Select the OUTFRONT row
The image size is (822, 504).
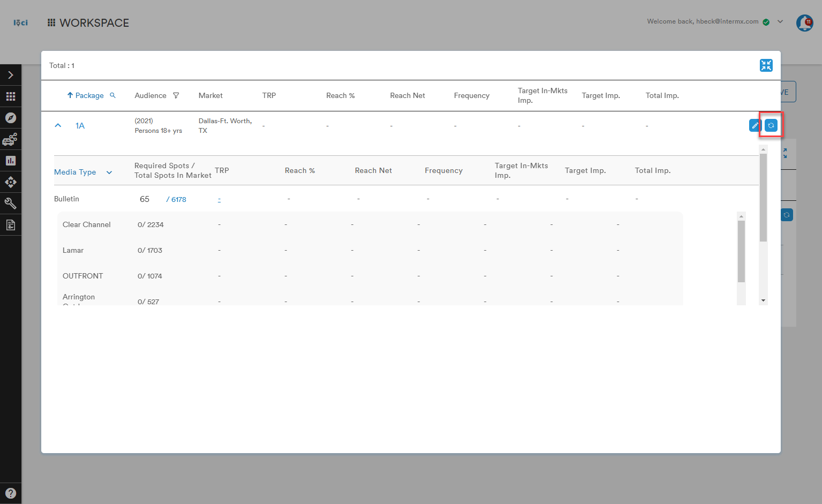[x=370, y=276]
